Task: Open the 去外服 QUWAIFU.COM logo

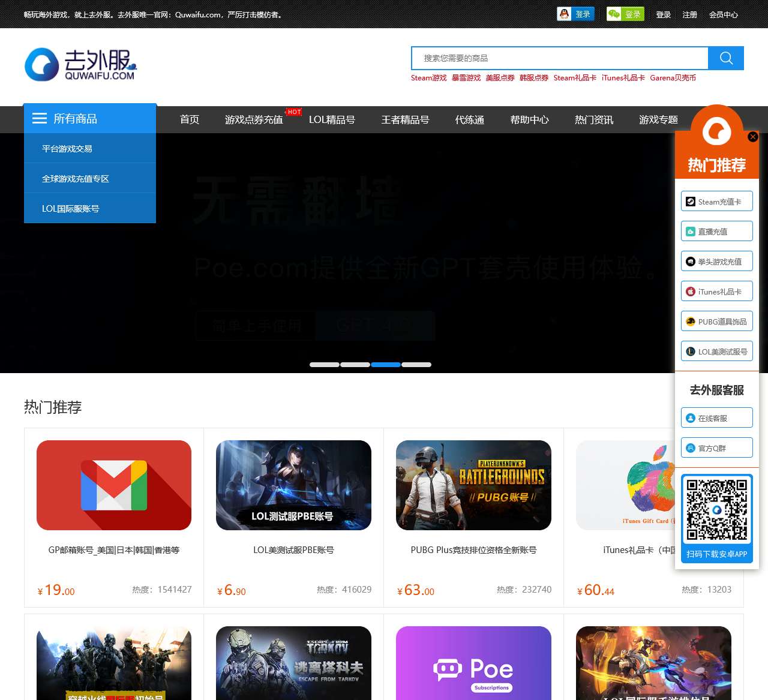Action: pyautogui.click(x=81, y=64)
